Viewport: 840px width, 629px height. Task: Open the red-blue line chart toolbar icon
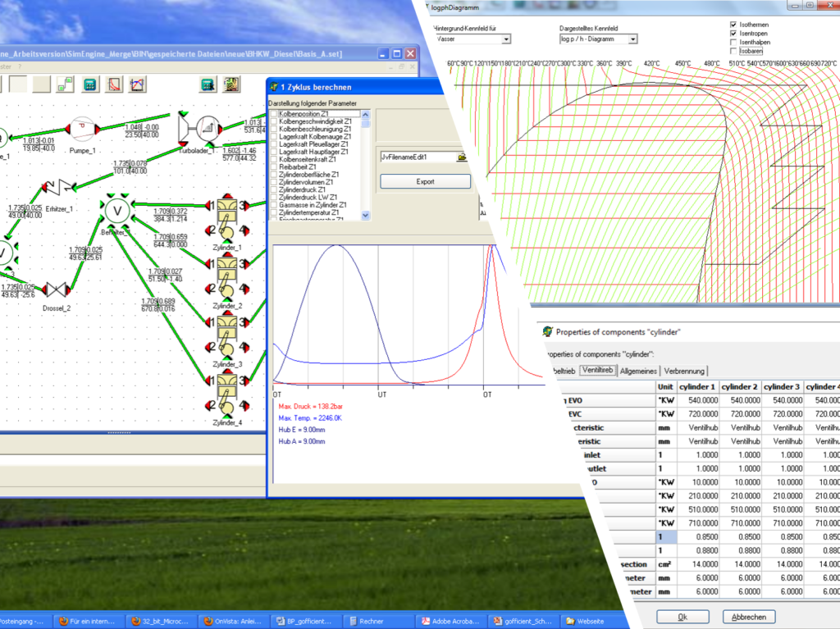pyautogui.click(x=137, y=84)
